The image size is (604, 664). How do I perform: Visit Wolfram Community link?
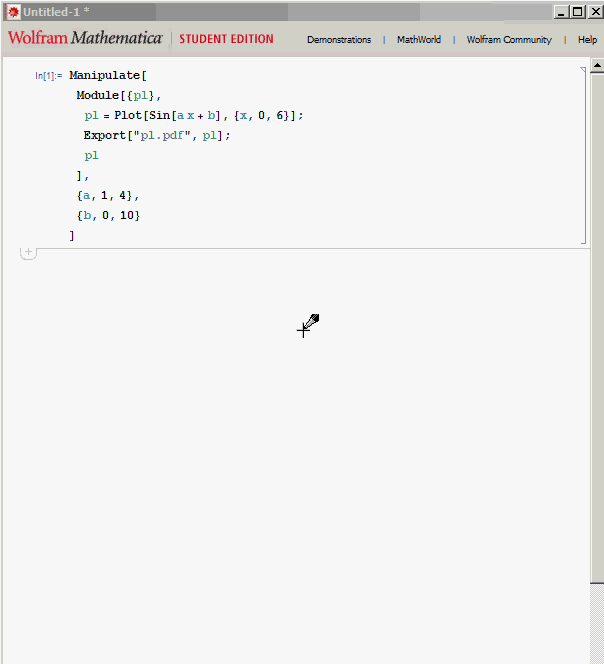click(509, 39)
